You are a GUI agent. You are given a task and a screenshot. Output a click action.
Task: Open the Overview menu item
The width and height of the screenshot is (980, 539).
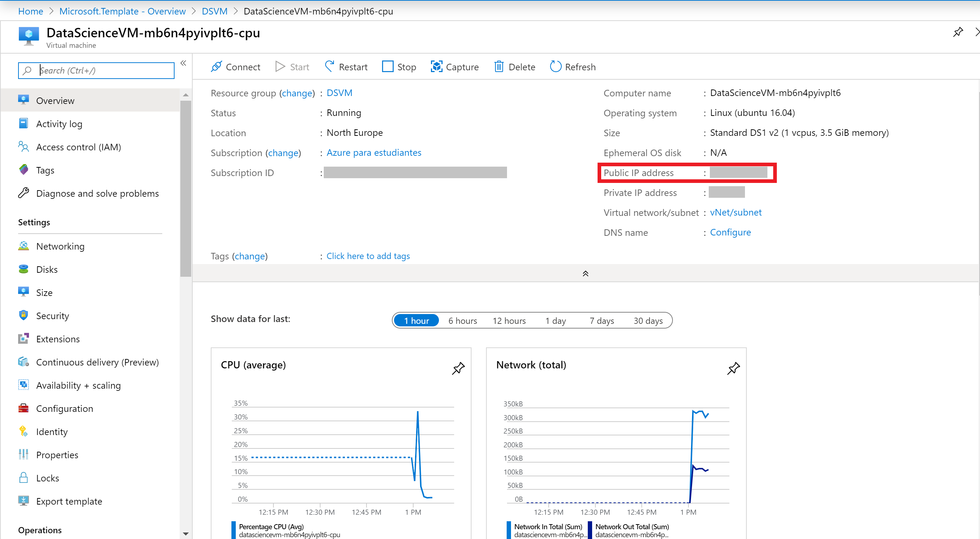pyautogui.click(x=90, y=100)
